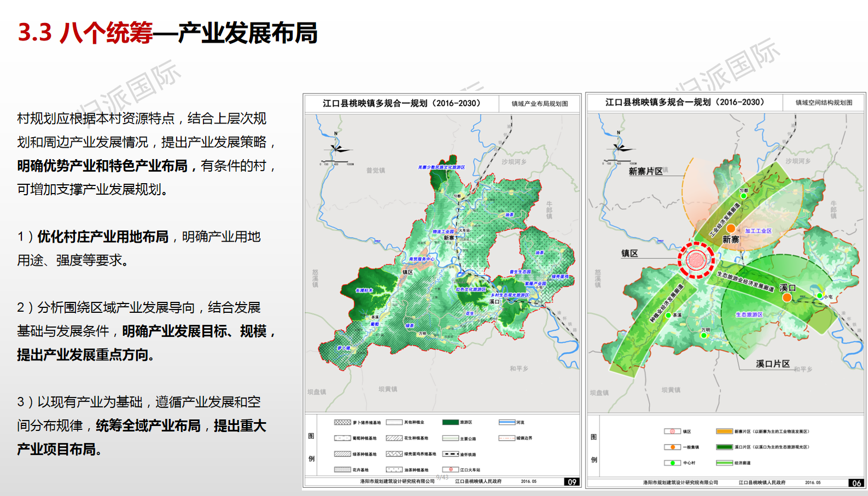The width and height of the screenshot is (868, 496).
Task: Click the blue 河流 legend swatch
Action: click(506, 422)
